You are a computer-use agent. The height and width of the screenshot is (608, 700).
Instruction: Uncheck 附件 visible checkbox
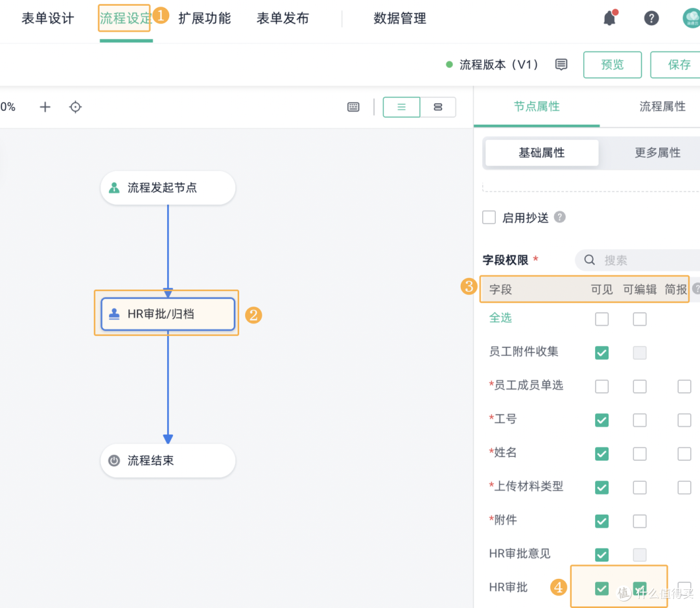(x=601, y=521)
